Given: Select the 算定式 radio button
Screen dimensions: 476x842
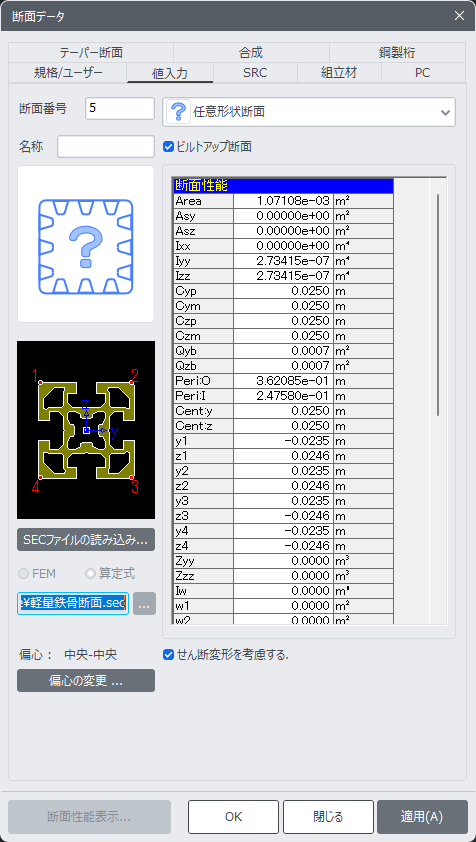Looking at the screenshot, I should 90,574.
